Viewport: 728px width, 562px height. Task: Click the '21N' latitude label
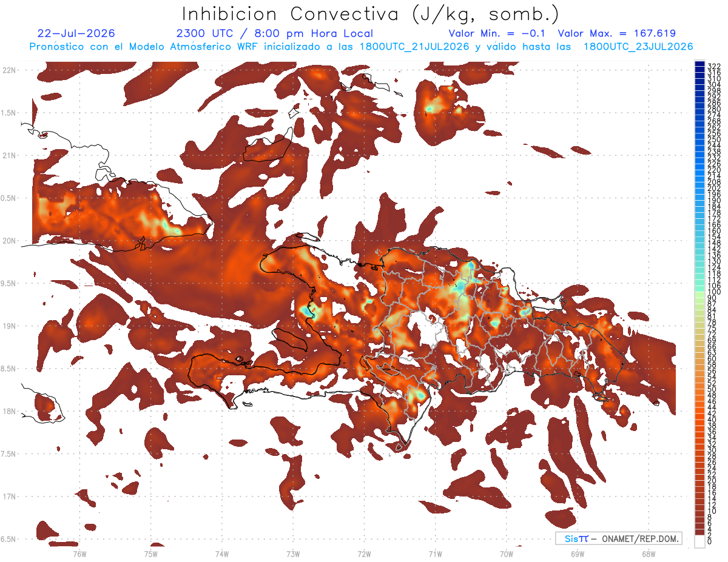(x=10, y=155)
